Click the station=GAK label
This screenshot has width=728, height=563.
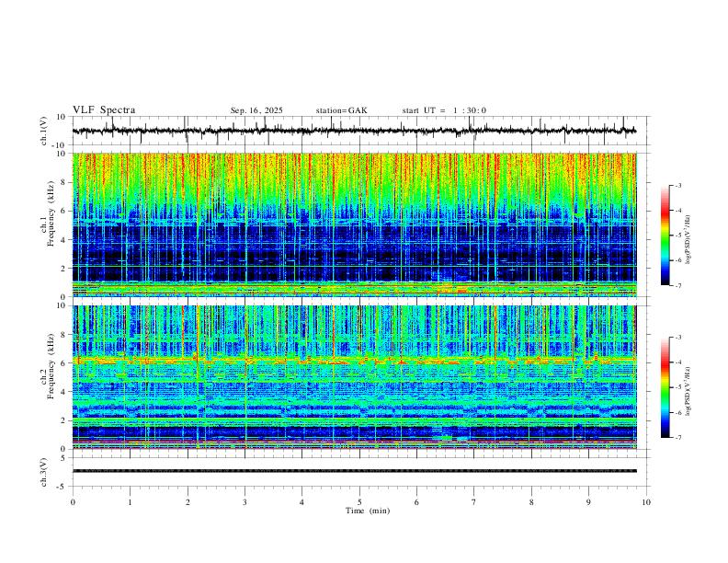point(341,110)
